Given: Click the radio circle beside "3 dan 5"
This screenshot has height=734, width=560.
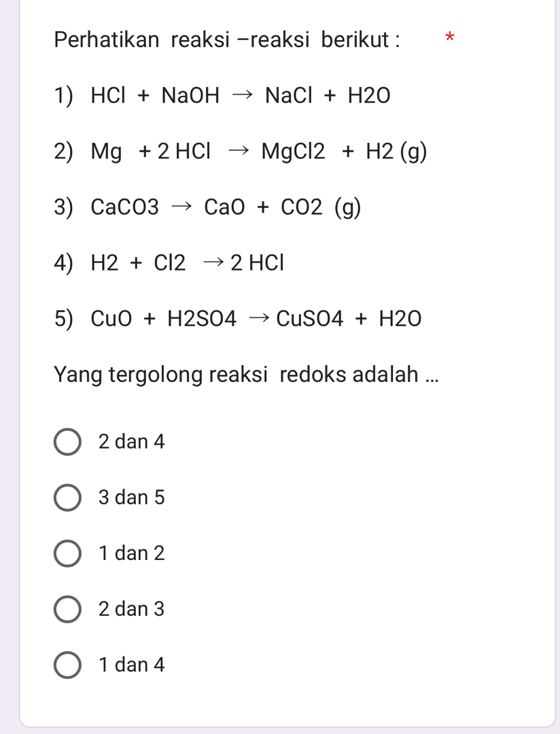Looking at the screenshot, I should [x=67, y=497].
